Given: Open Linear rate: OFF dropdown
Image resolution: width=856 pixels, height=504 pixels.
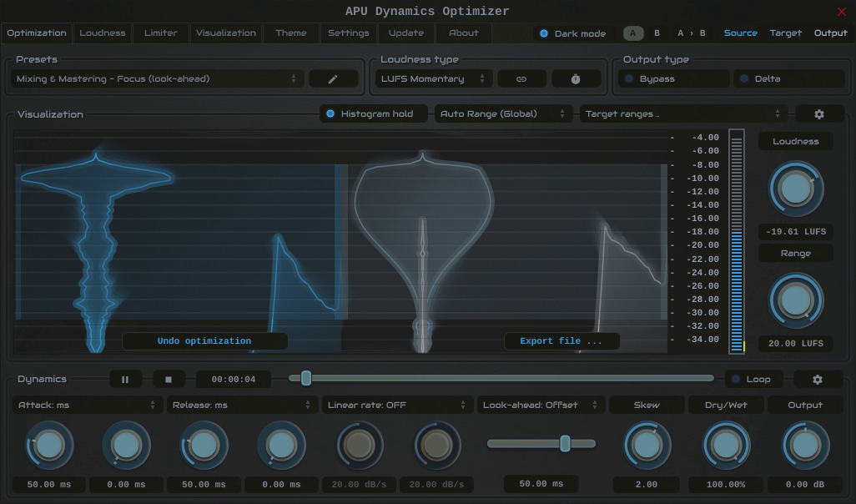Looking at the screenshot, I should [x=397, y=406].
